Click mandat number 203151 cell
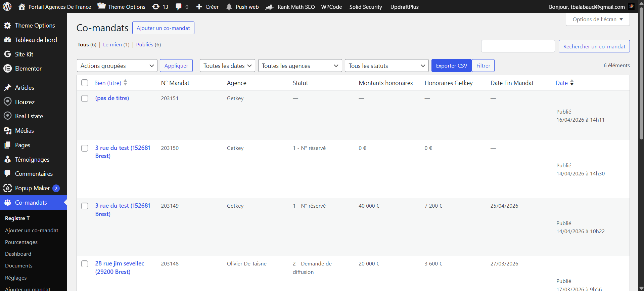Screen dimensions: 644x291 (170, 98)
